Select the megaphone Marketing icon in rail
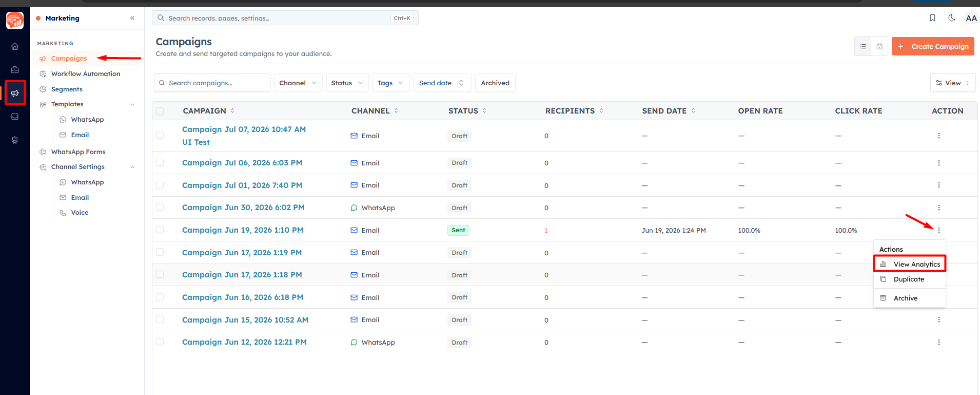Screen dimensions: 980x395 coord(15,93)
